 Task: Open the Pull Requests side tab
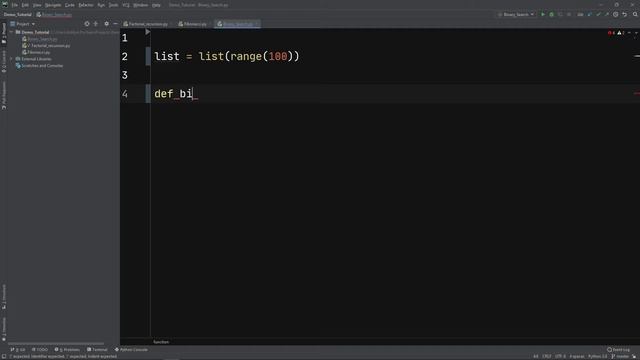pos(4,95)
